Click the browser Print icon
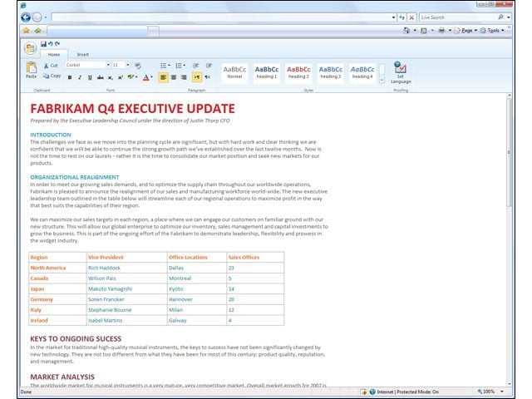Screen dimensions: 532x399 (441, 31)
